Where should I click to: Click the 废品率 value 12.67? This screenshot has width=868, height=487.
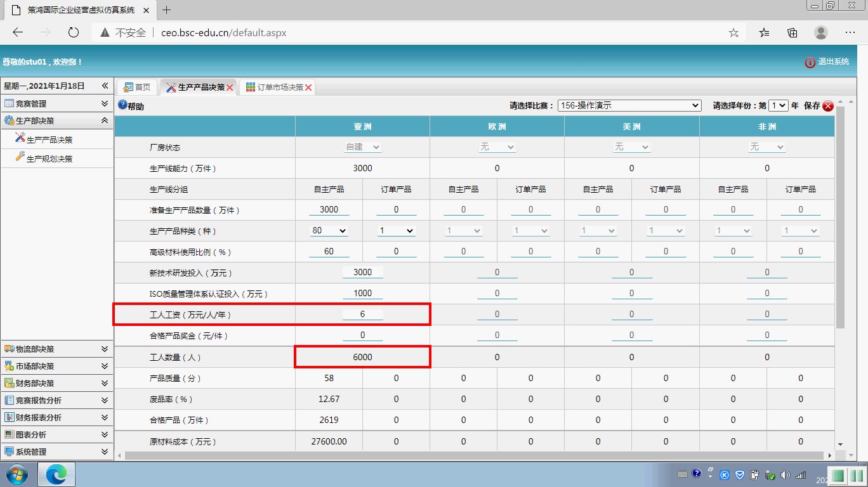point(329,399)
